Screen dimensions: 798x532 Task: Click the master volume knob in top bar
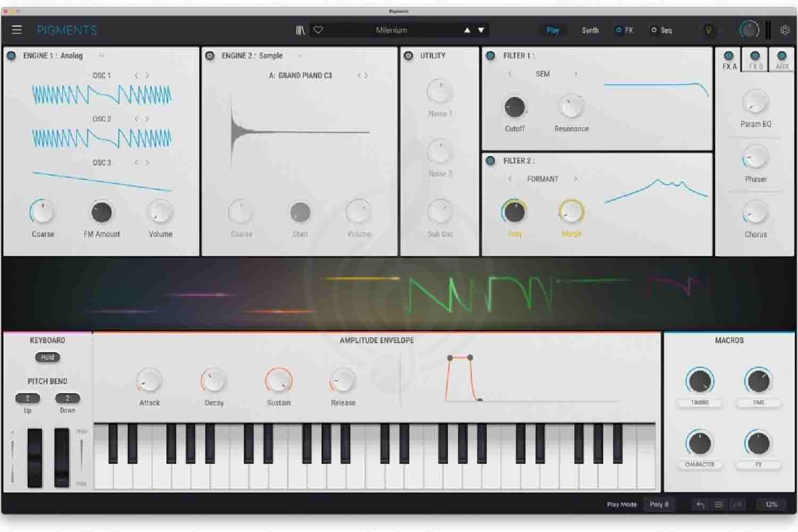tap(749, 30)
